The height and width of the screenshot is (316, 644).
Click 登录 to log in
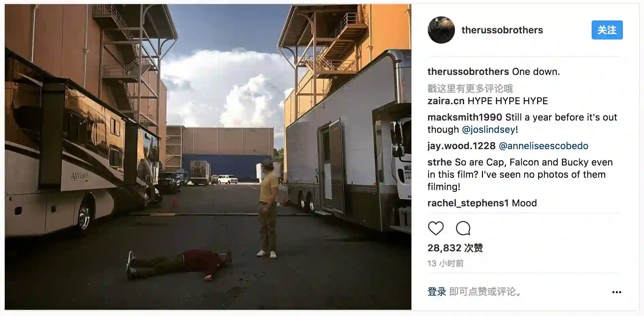pyautogui.click(x=437, y=292)
